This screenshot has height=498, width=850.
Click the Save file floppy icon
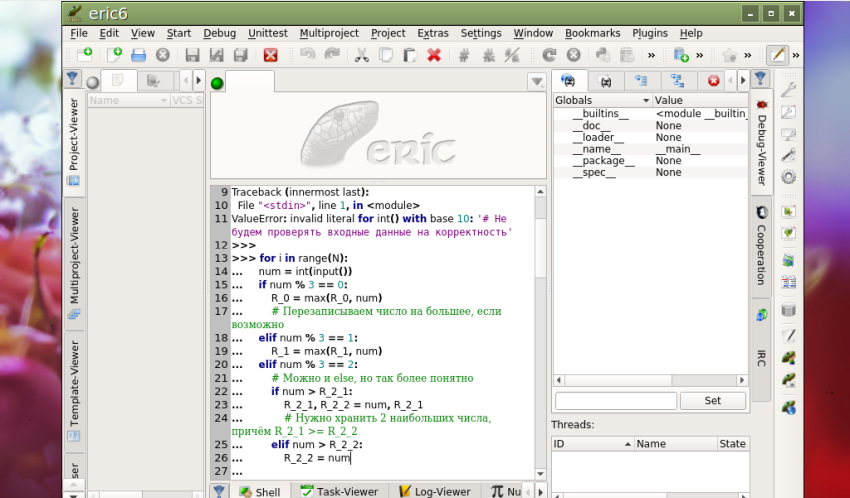pos(192,55)
